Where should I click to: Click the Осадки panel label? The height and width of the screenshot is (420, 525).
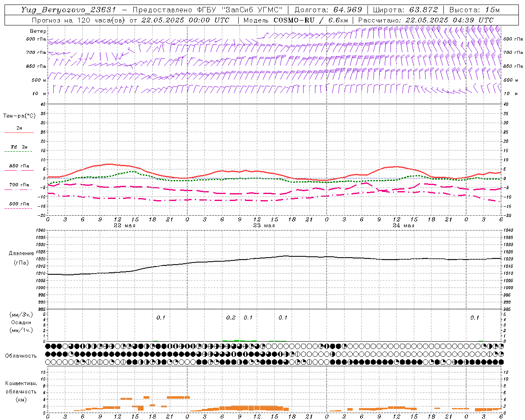(x=21, y=322)
